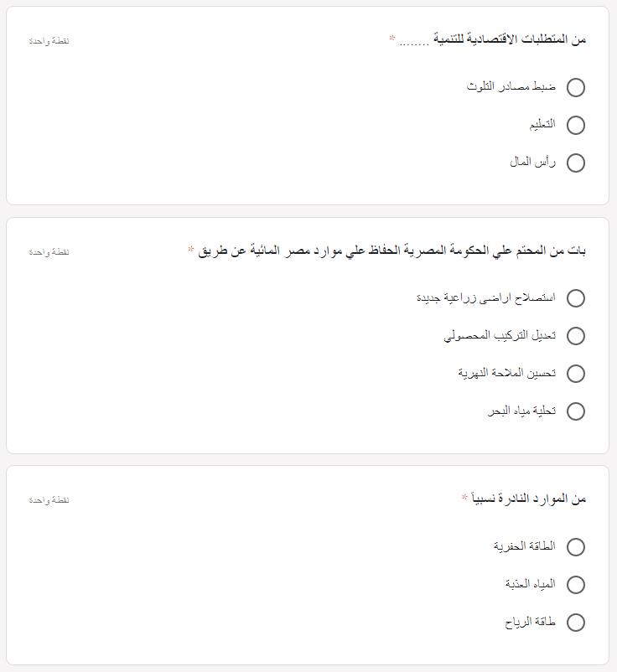Click the label text تحلية مياه البحر

(521, 411)
